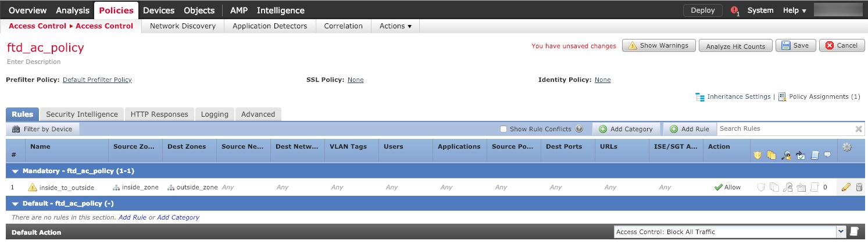Viewport: 868px width, 244px height.
Task: Click the file policy column header icon
Action: 772,155
